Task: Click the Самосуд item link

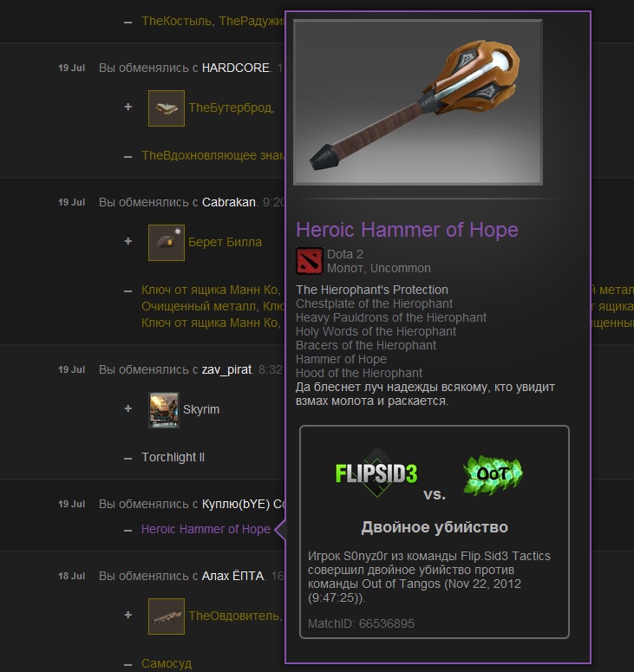Action: 167,663
